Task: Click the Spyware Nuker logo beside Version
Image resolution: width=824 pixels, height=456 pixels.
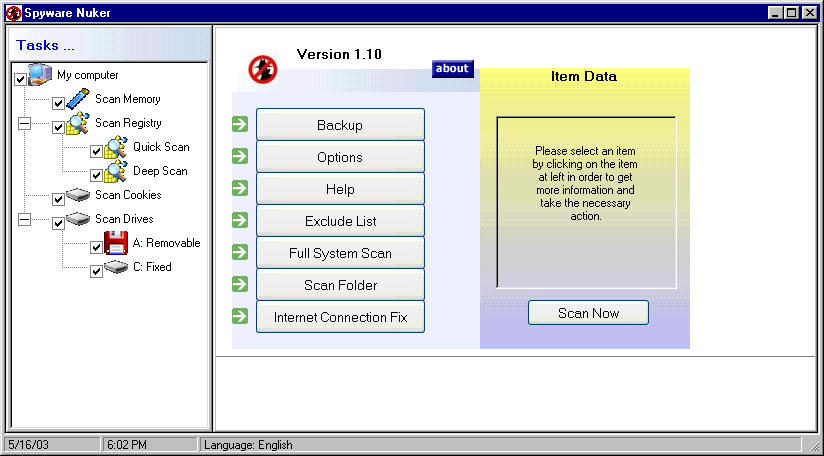Action: [263, 69]
